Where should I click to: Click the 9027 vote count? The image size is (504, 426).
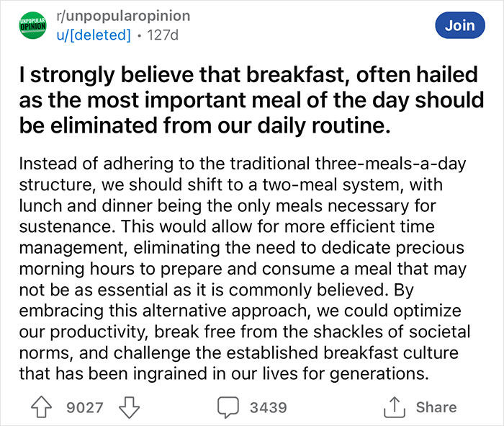pos(85,407)
